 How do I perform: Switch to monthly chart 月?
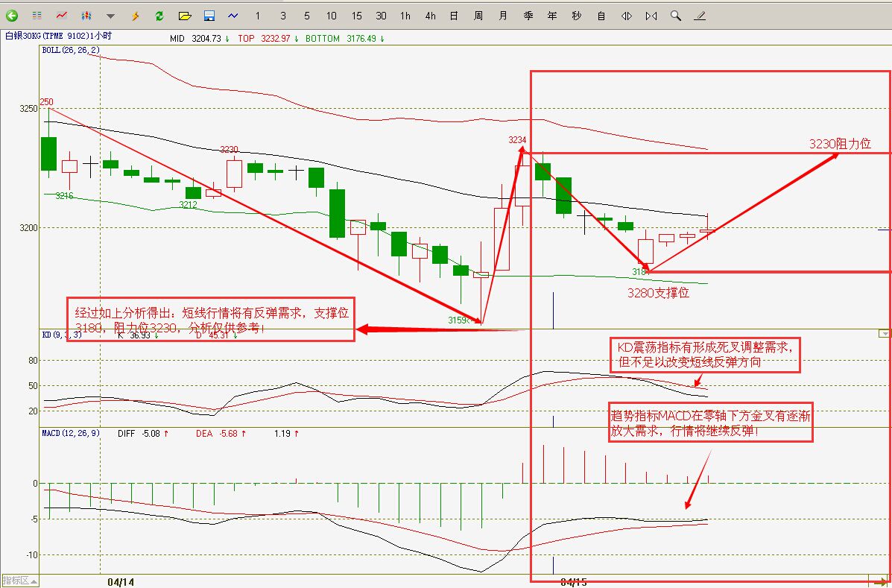coord(503,16)
